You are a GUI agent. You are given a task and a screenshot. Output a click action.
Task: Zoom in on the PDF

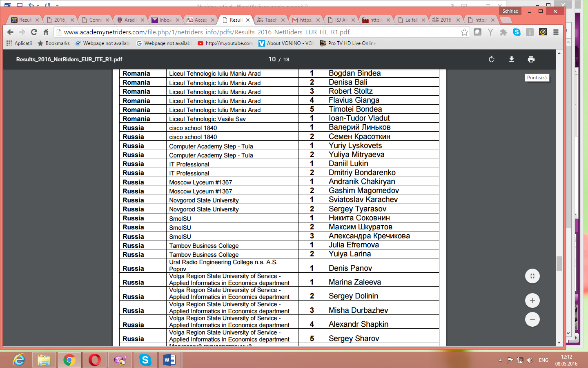532,301
